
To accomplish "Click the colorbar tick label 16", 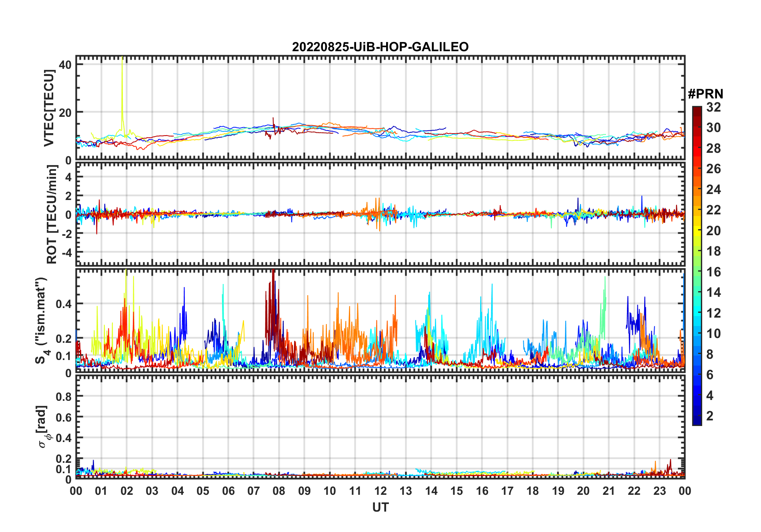I will [713, 272].
